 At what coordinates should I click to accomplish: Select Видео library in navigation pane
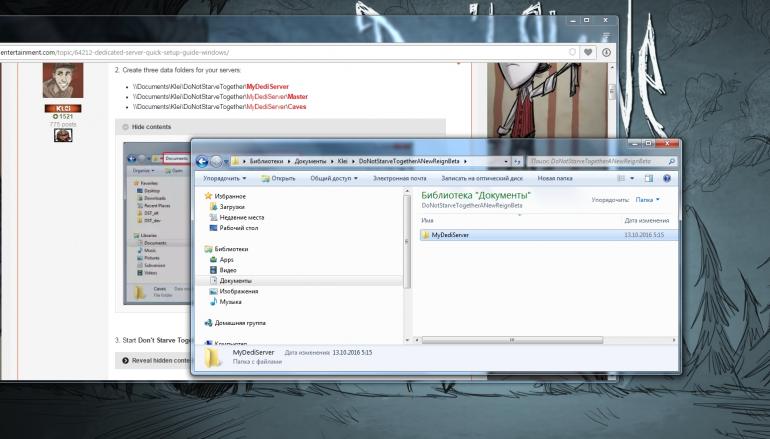(228, 270)
